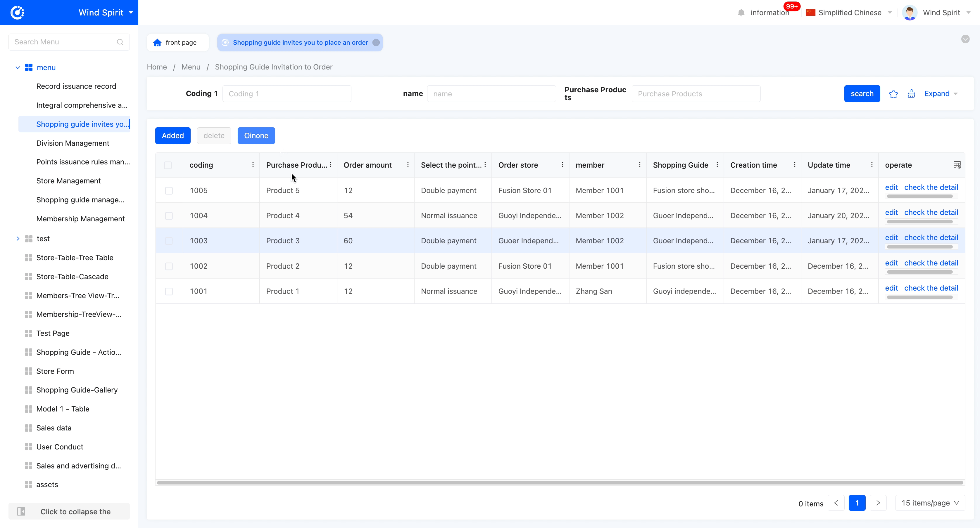The height and width of the screenshot is (528, 980).
Task: Click the Added button
Action: 172,136
